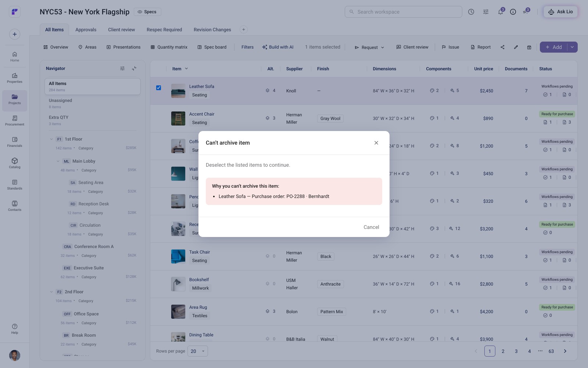Collapse the Main Lobby tree node
588x368 pixels.
tap(58, 161)
